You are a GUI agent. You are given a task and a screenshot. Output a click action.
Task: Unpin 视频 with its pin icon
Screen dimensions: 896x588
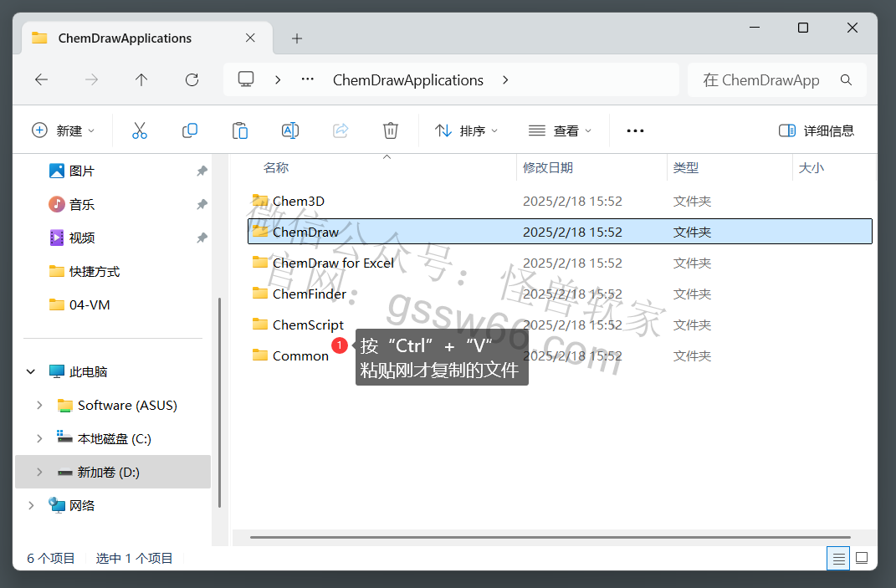point(202,238)
